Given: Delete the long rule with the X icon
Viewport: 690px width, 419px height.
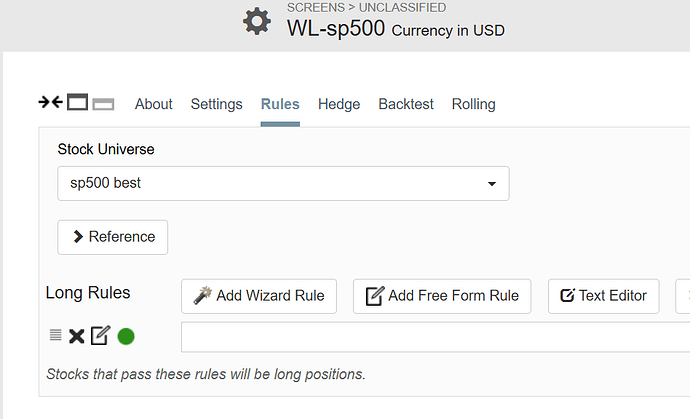Looking at the screenshot, I should click(77, 336).
